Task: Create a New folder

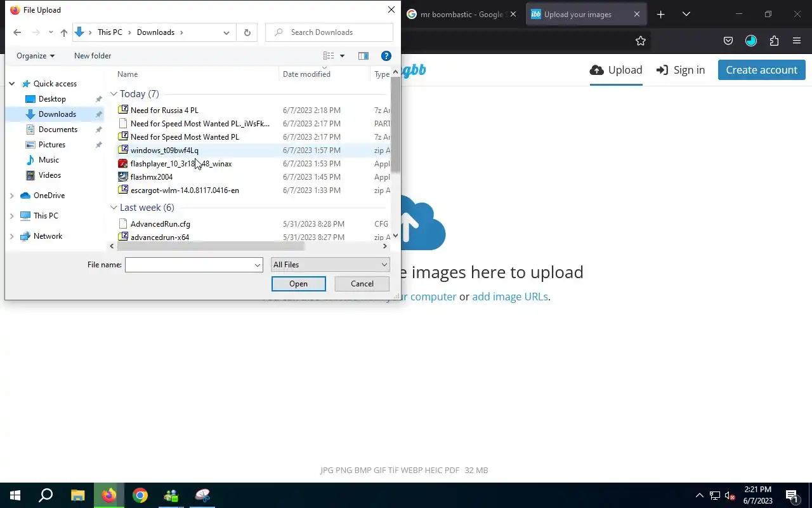Action: click(x=93, y=56)
